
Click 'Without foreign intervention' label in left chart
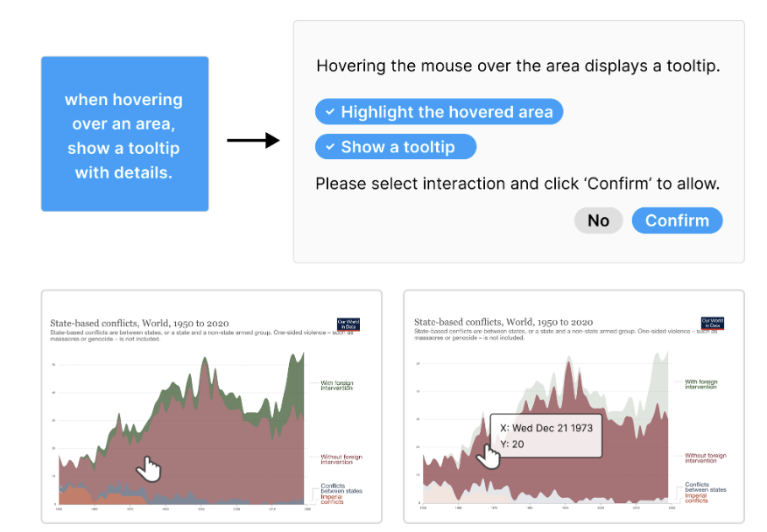tap(341, 459)
